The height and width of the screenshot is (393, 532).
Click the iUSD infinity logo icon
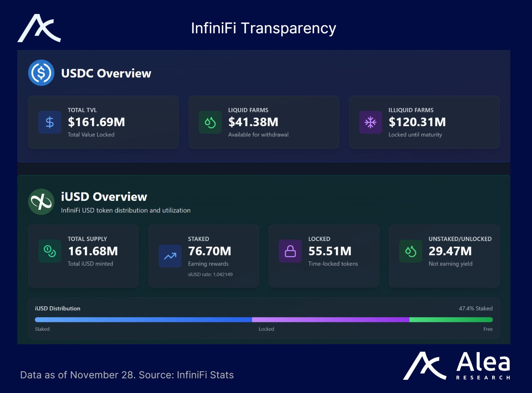click(x=41, y=202)
